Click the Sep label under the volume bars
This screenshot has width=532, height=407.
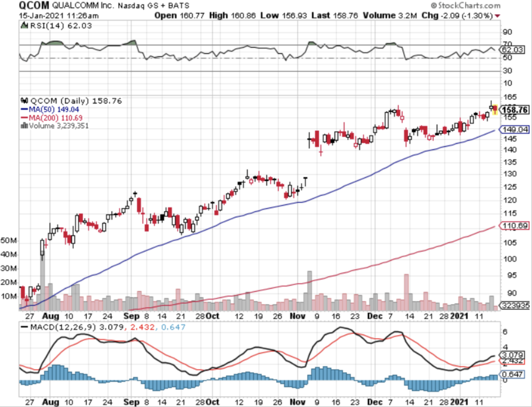point(131,316)
